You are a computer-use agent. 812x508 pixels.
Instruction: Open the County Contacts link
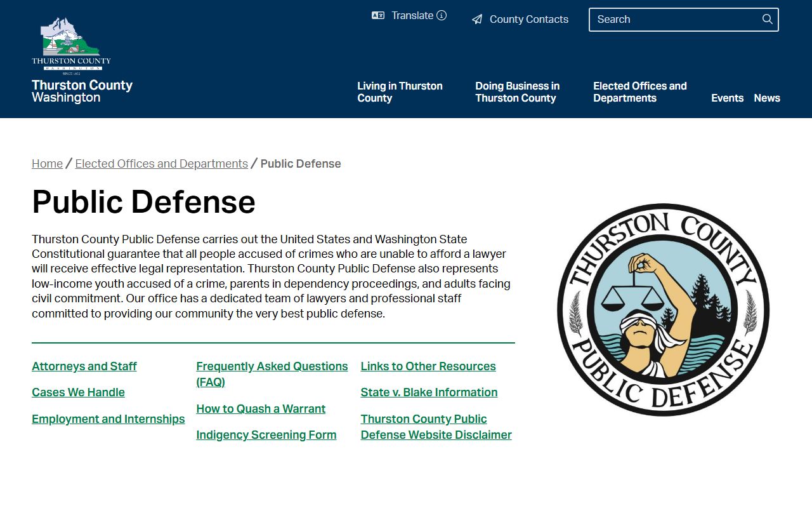click(529, 19)
